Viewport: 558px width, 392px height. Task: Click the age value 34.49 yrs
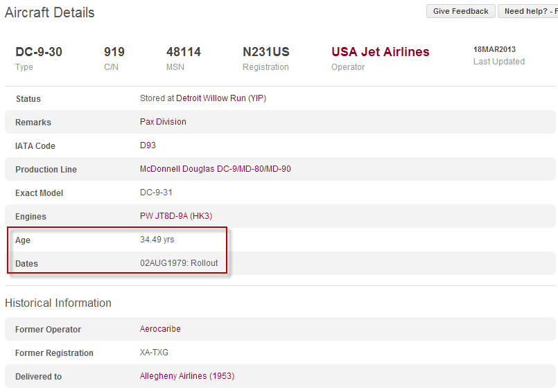157,240
